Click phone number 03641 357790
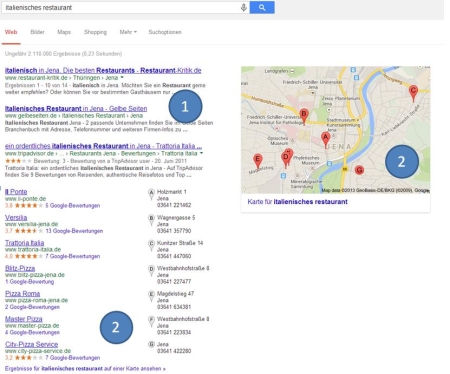Image resolution: width=450 pixels, height=374 pixels. [174, 231]
